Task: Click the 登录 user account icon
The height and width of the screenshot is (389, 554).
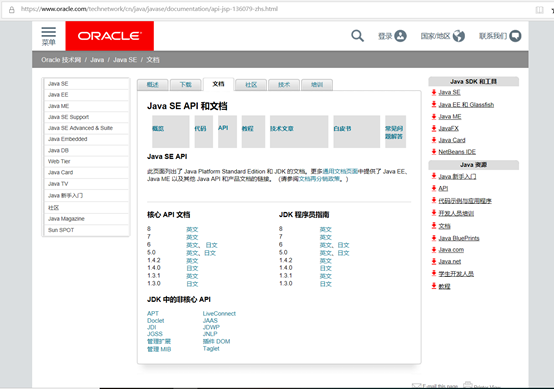Action: coord(400,36)
